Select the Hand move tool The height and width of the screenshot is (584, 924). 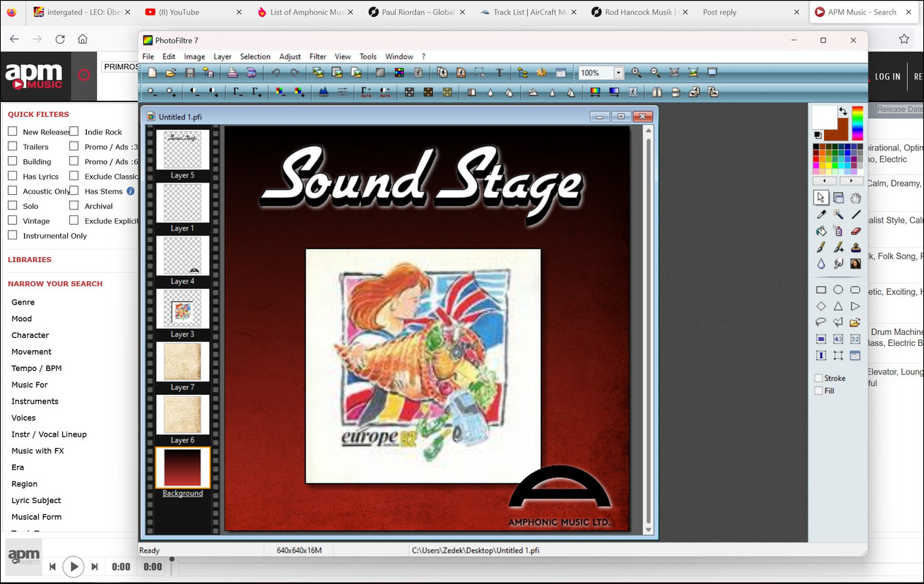[x=855, y=197]
